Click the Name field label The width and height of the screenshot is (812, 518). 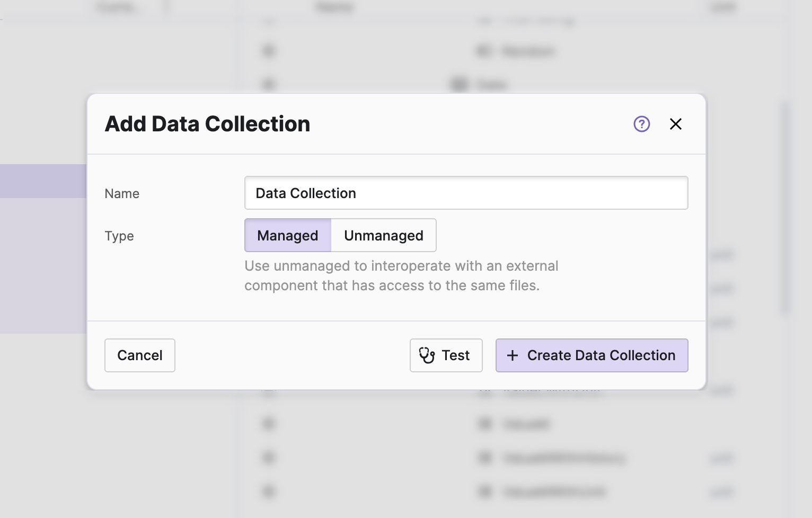click(x=122, y=194)
